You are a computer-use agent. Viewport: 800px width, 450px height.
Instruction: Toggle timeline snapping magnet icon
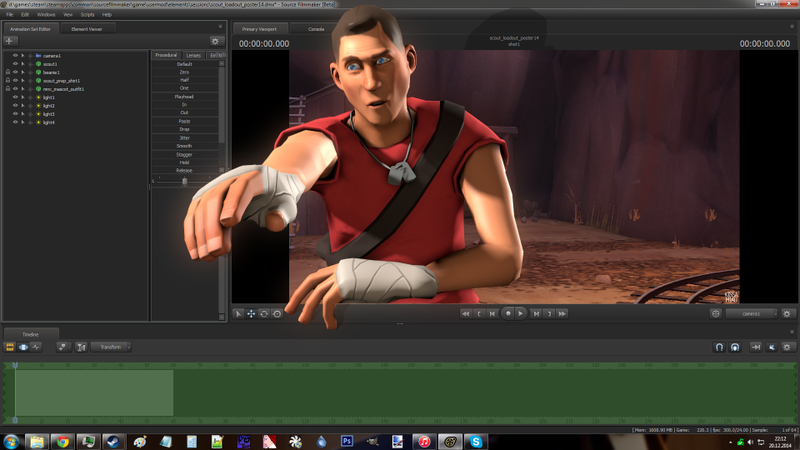(x=719, y=347)
